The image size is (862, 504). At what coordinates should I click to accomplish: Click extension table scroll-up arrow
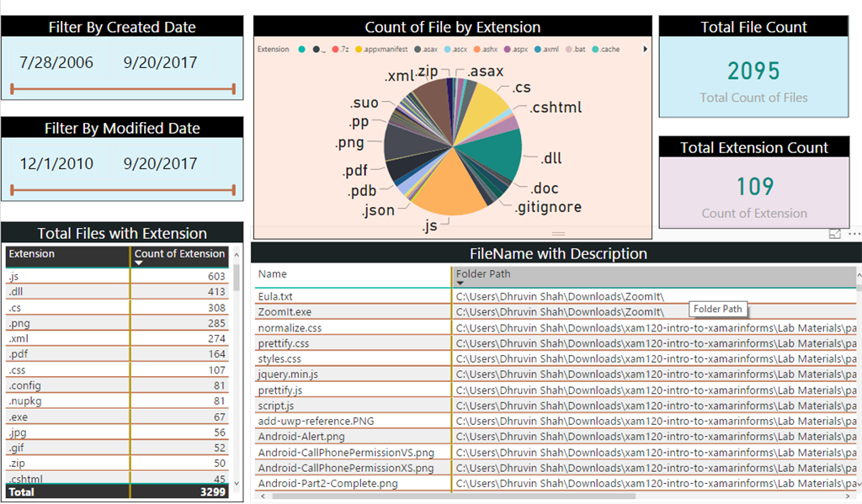coord(237,254)
